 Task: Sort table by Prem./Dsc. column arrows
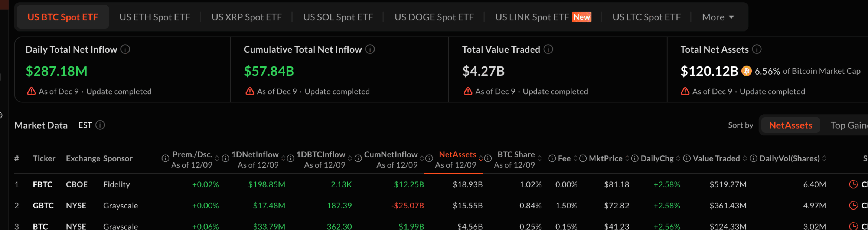(x=217, y=158)
